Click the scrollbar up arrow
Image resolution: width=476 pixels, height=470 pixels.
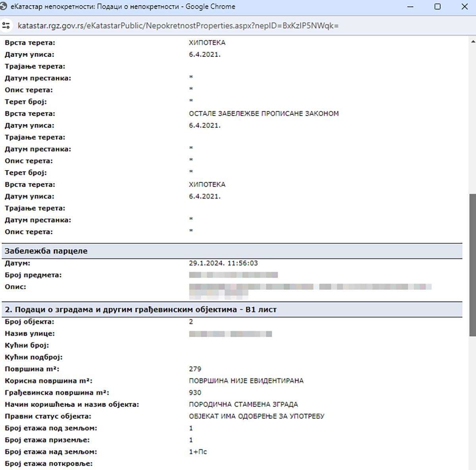pyautogui.click(x=472, y=41)
